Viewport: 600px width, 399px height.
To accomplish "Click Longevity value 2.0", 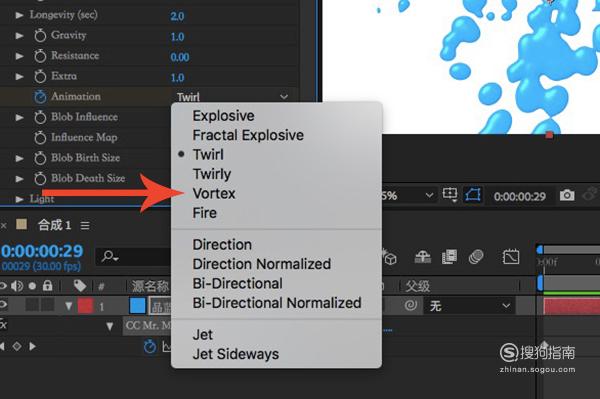I will click(x=177, y=16).
